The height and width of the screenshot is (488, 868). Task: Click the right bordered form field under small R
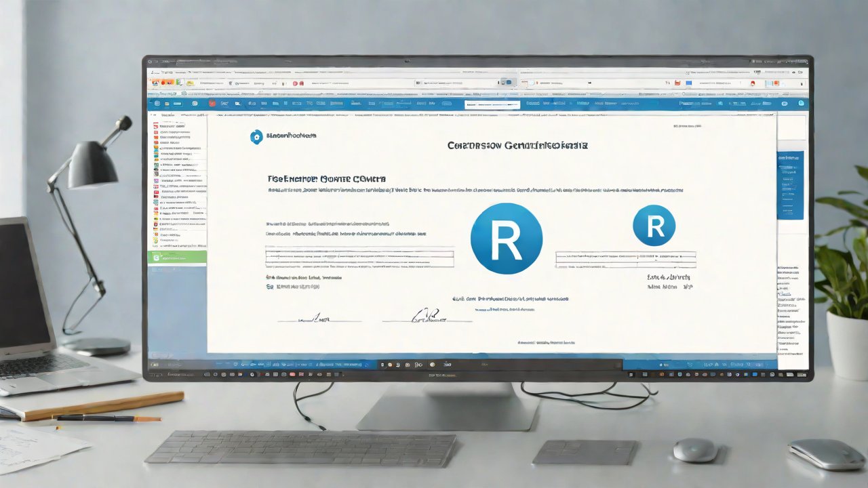[625, 260]
